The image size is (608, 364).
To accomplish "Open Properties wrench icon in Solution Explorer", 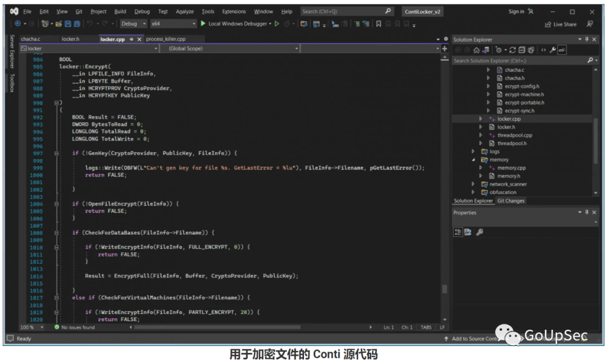I will point(553,50).
